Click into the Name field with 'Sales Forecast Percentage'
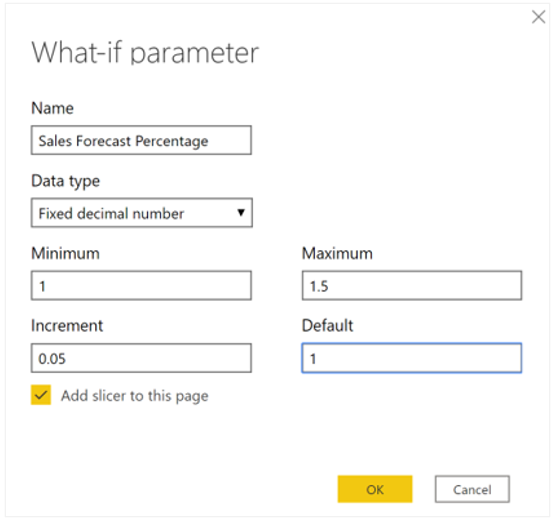 [141, 140]
